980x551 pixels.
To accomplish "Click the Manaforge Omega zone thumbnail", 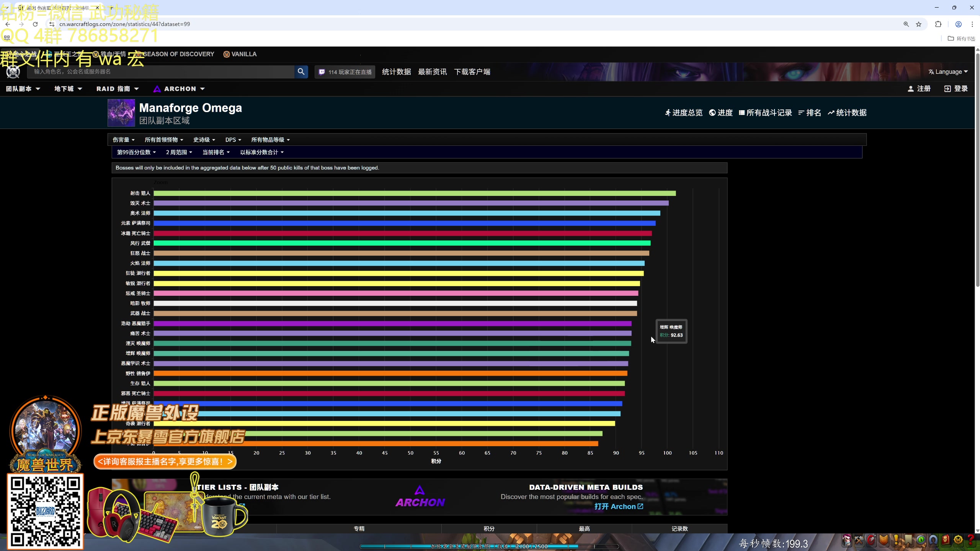I will [x=121, y=113].
